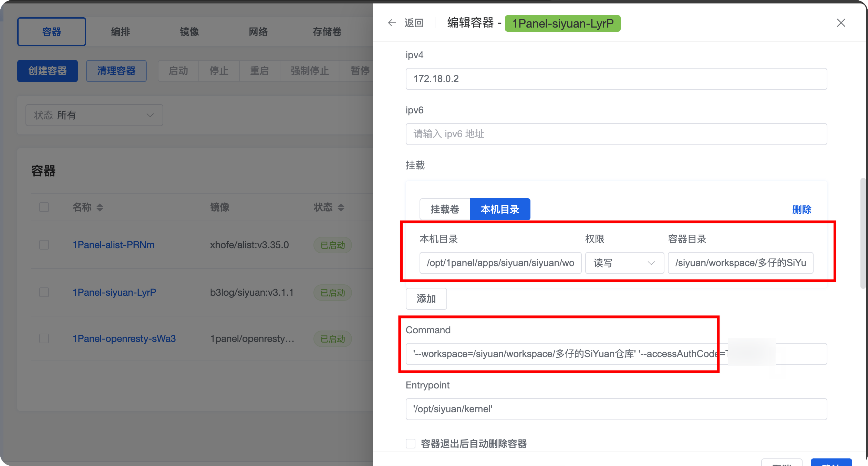This screenshot has width=868, height=466.
Task: Toggle the select-all containers checkbox
Action: point(44,207)
